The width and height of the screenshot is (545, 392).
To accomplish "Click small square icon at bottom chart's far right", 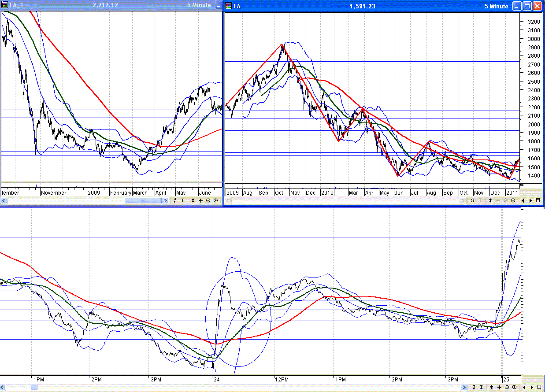I will (x=539, y=387).
